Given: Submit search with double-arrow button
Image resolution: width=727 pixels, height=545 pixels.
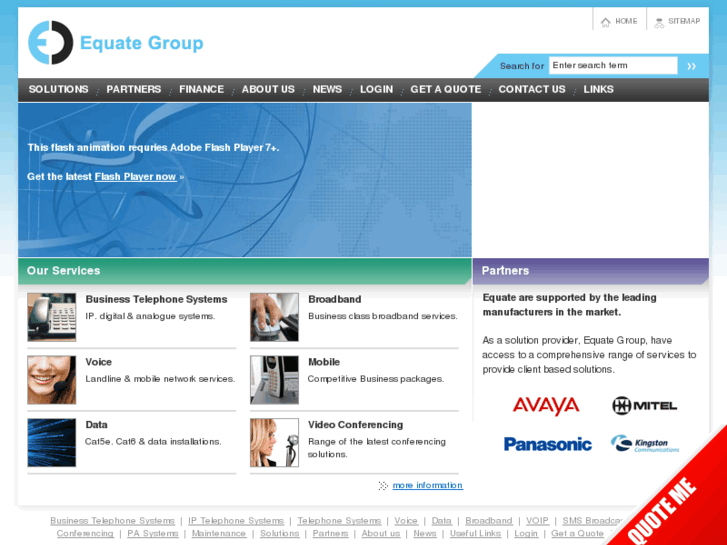Looking at the screenshot, I should point(691,66).
